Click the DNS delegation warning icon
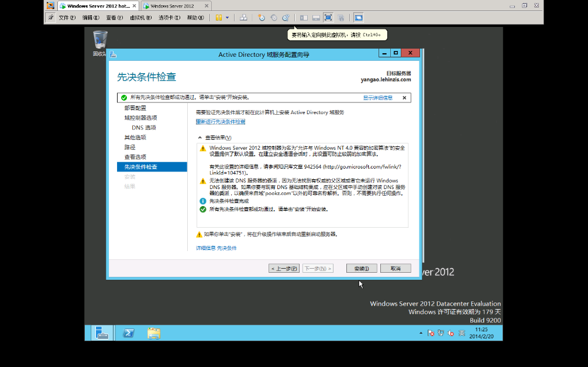This screenshot has width=588, height=367. click(x=203, y=181)
